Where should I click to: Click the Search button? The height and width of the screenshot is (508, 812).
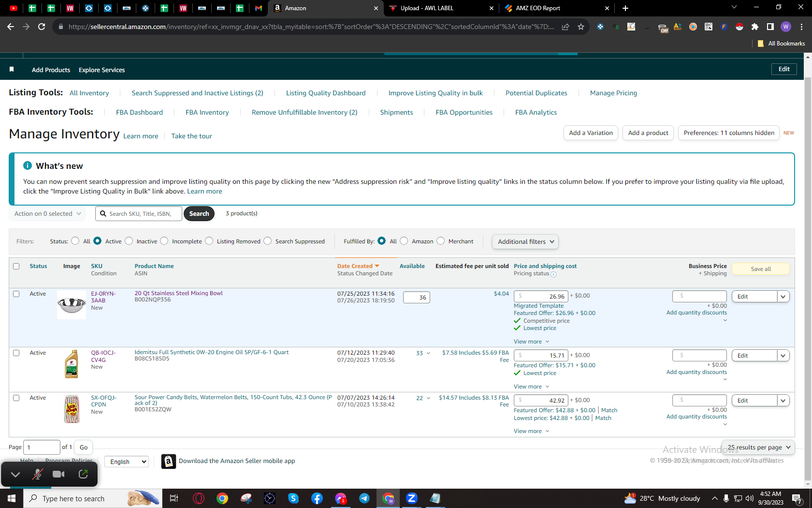pyautogui.click(x=199, y=214)
